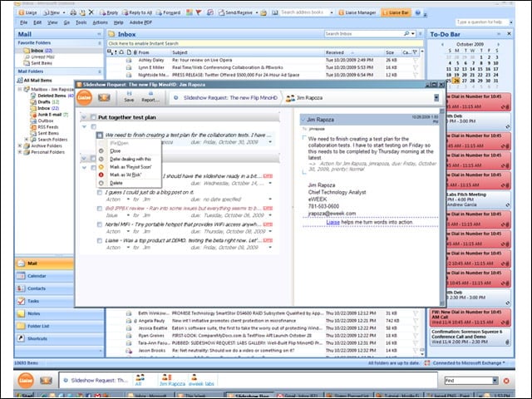
Task: Click the Reply toolbar button
Action: coord(109,12)
